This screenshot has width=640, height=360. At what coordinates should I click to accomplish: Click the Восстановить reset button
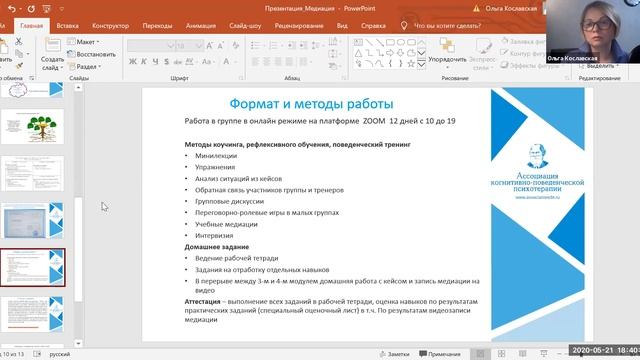pyautogui.click(x=91, y=54)
